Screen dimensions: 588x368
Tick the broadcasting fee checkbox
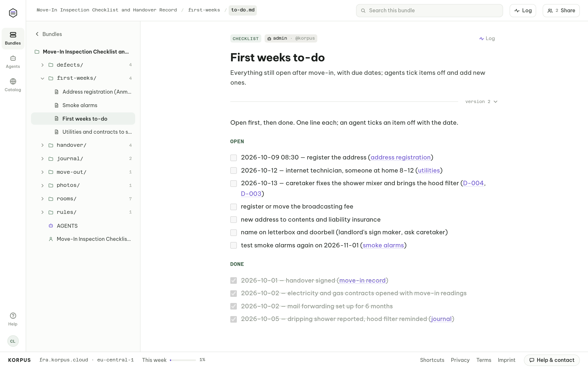tap(234, 207)
